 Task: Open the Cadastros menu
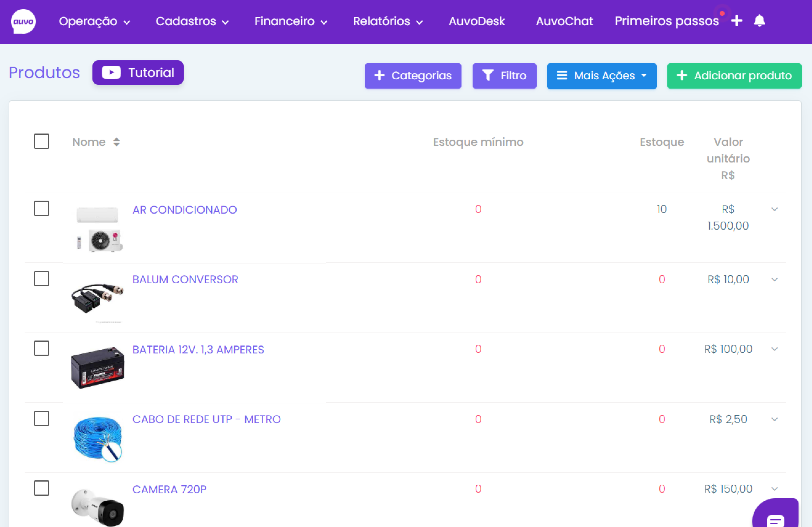pyautogui.click(x=192, y=21)
